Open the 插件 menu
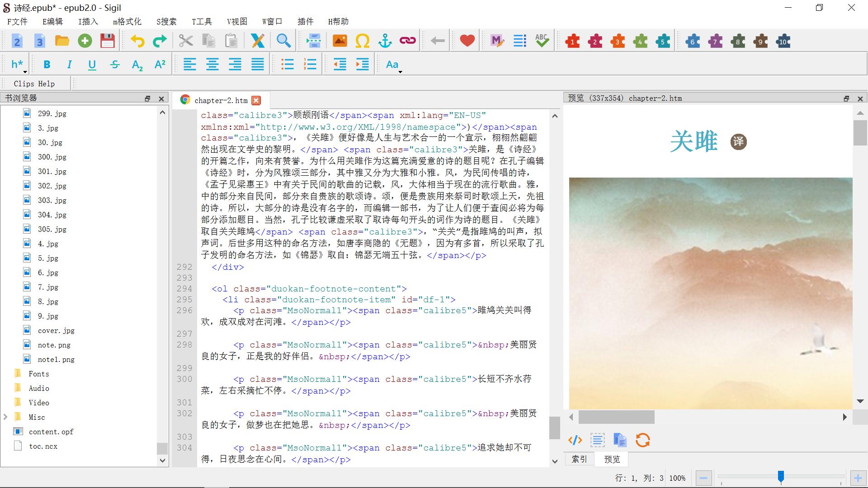Screen dimensions: 868x488 tap(306, 21)
